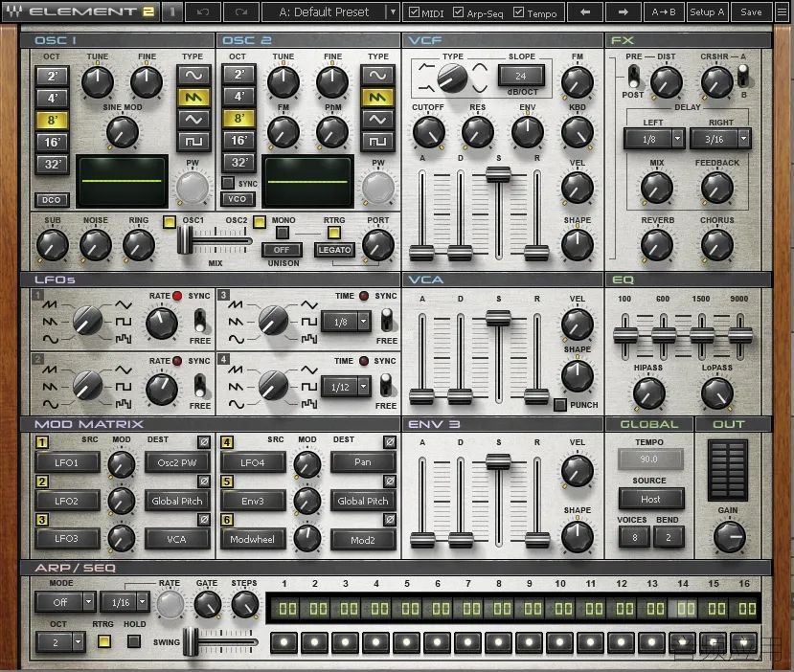This screenshot has width=794, height=672.
Task: Select the sawtooth waveform for OSC 2
Action: (x=377, y=97)
